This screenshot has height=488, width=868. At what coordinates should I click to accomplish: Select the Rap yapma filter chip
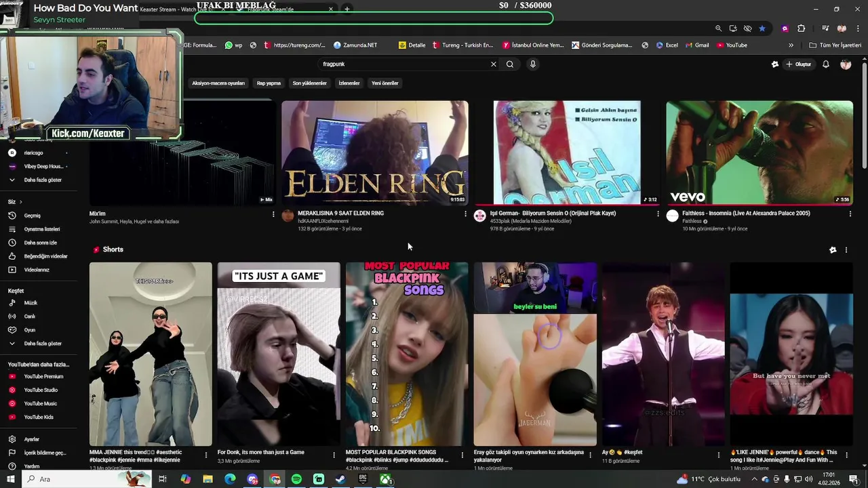(x=269, y=83)
